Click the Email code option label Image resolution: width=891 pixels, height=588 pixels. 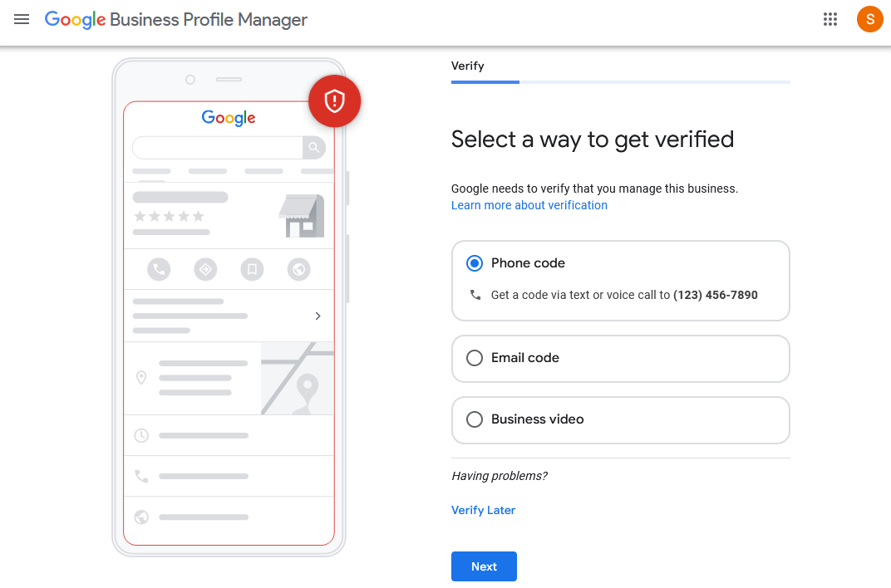(x=525, y=358)
